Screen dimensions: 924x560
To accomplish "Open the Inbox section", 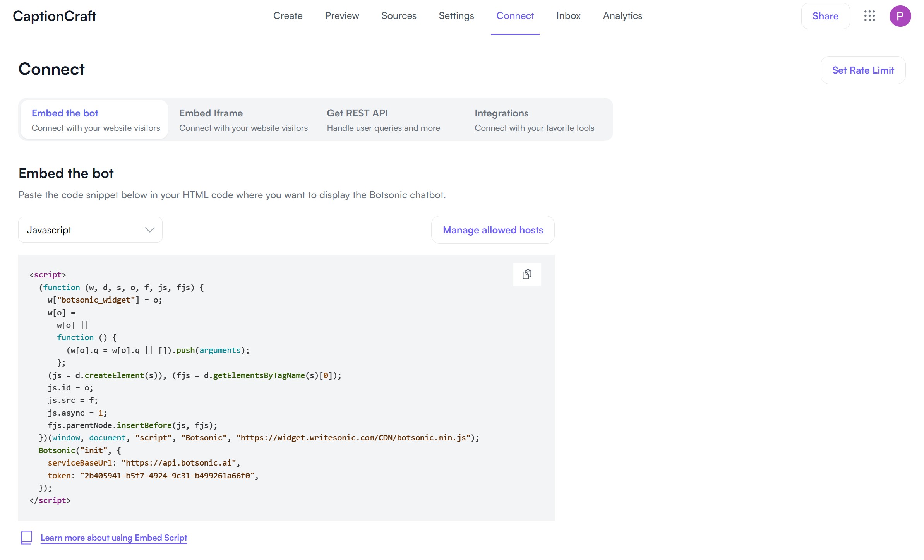I will tap(568, 16).
